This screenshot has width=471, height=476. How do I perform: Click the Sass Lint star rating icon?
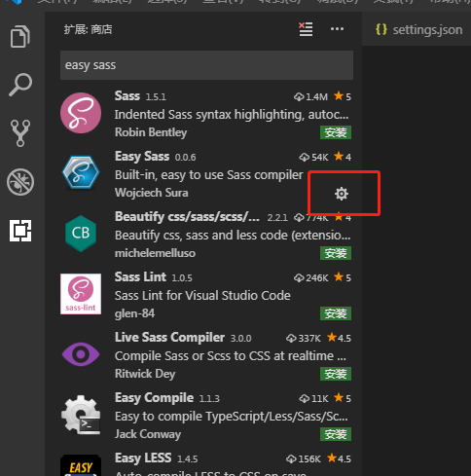339,276
